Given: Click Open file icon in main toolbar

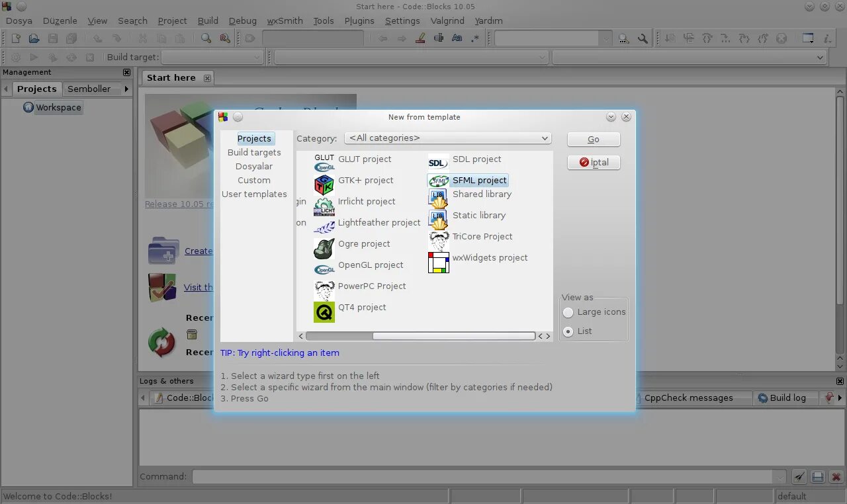Looking at the screenshot, I should pos(34,38).
